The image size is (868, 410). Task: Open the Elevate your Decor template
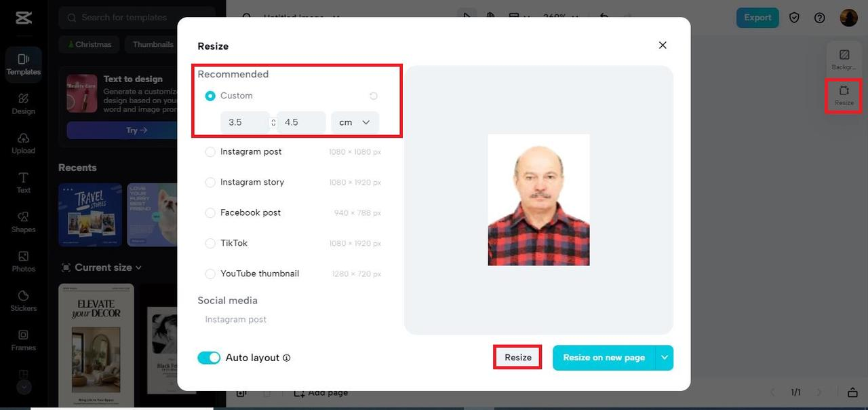96,346
